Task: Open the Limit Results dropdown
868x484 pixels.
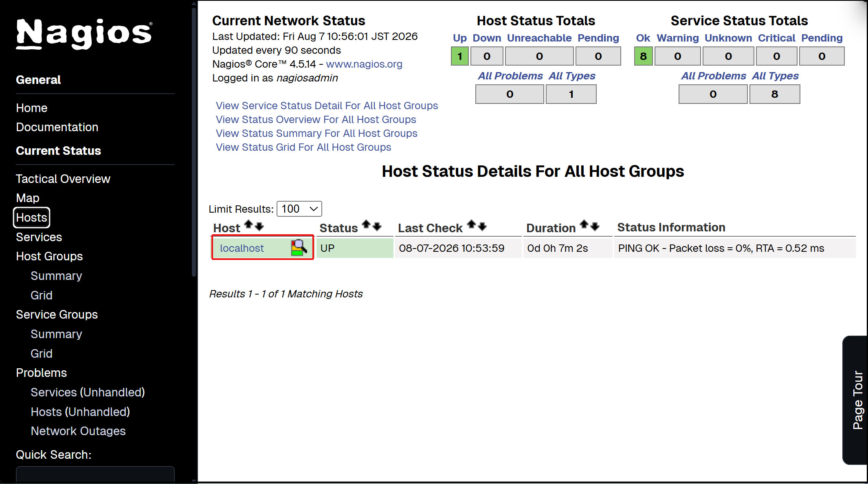Action: 299,209
